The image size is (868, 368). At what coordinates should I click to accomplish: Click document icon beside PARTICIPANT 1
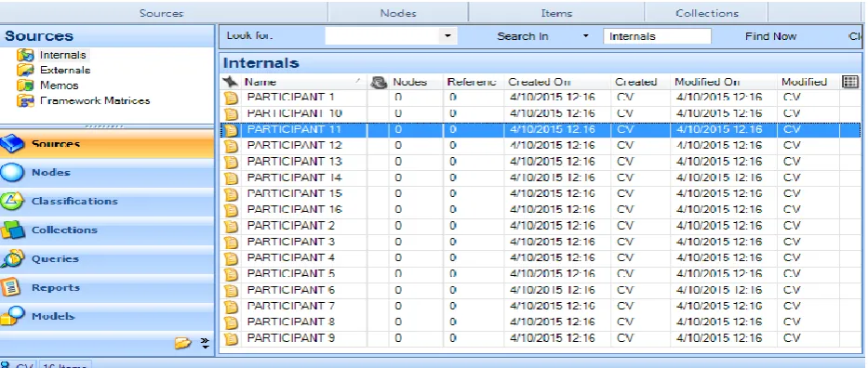[231, 98]
